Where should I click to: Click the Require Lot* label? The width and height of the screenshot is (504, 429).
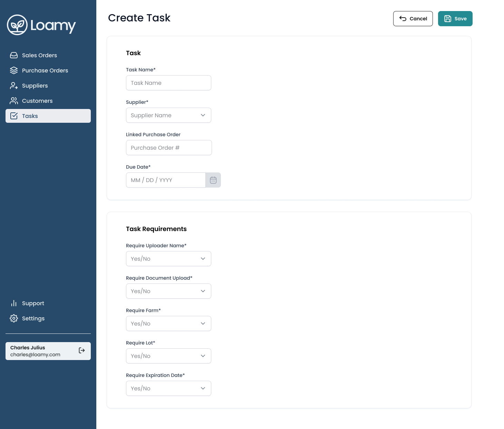[140, 343]
